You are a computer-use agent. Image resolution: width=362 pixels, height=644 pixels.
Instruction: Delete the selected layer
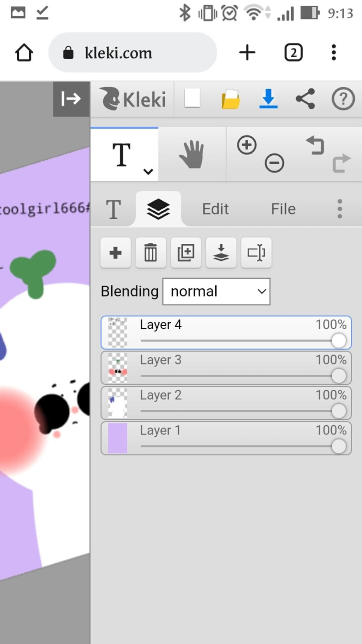pos(151,253)
